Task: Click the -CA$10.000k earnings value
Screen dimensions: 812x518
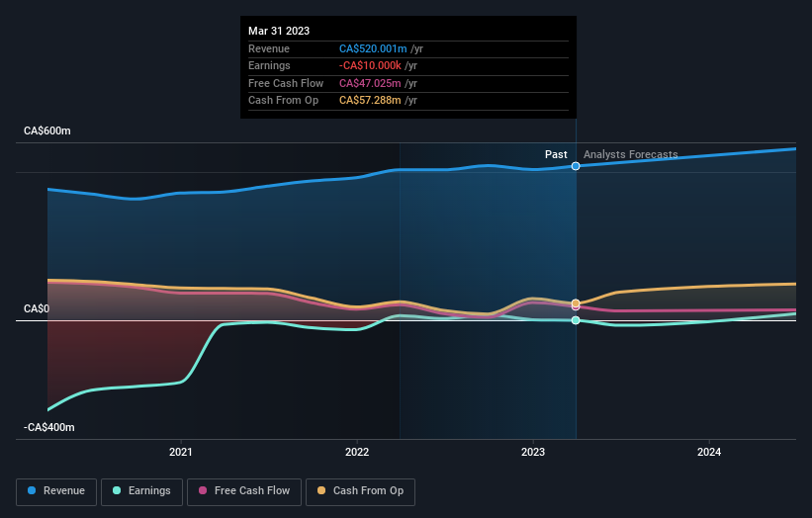Action: [x=370, y=65]
